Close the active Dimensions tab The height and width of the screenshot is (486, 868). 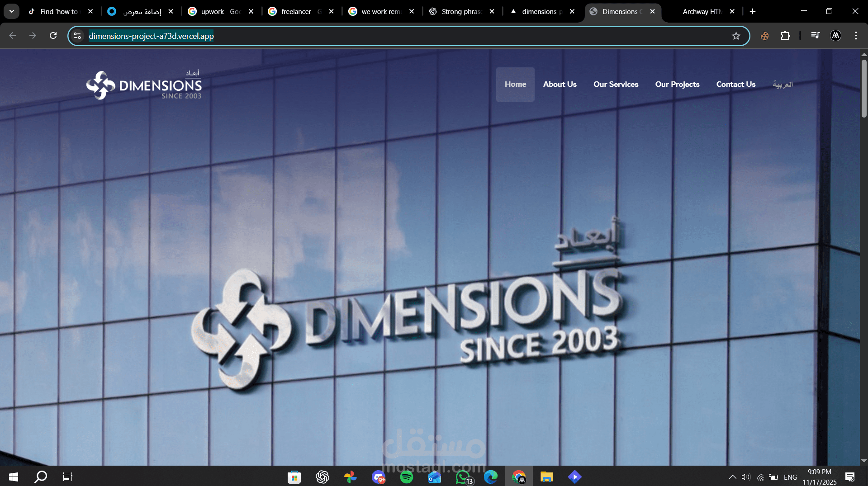click(x=652, y=11)
